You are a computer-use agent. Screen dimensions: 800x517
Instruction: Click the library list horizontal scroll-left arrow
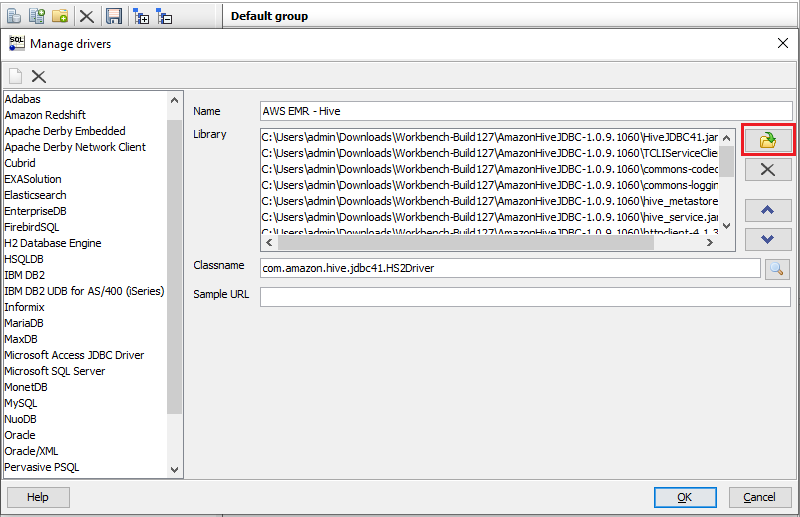point(269,243)
